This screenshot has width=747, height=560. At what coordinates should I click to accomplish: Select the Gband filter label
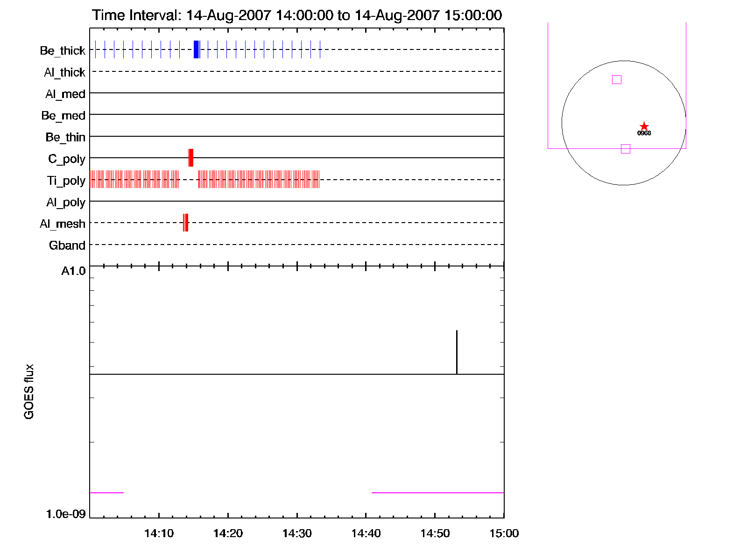point(67,245)
